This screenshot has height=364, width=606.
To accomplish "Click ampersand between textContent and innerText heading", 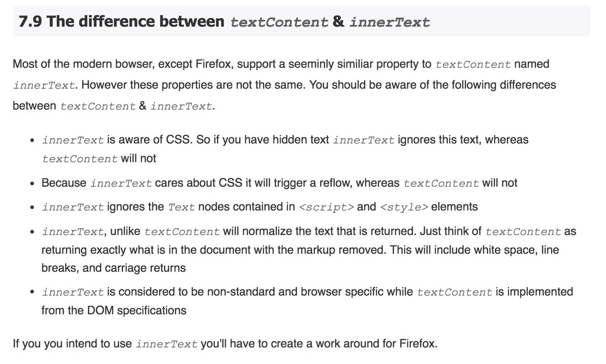I will 338,22.
